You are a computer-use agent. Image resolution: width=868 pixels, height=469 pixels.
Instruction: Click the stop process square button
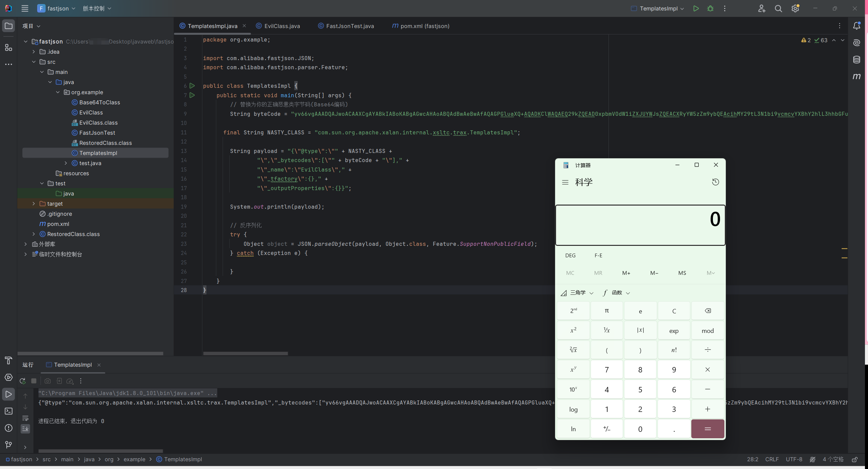click(x=34, y=381)
